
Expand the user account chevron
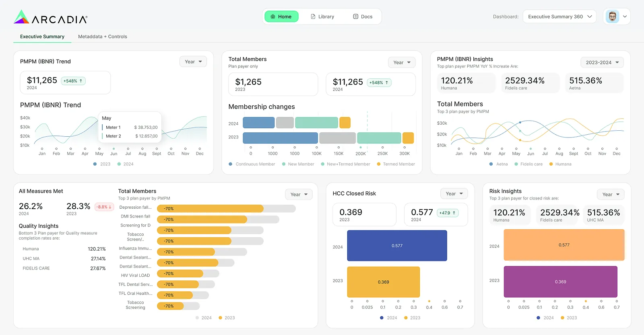(625, 16)
